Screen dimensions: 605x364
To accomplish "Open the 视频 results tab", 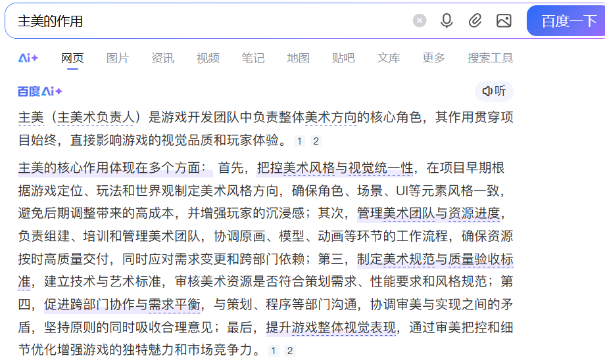I will pyautogui.click(x=208, y=58).
